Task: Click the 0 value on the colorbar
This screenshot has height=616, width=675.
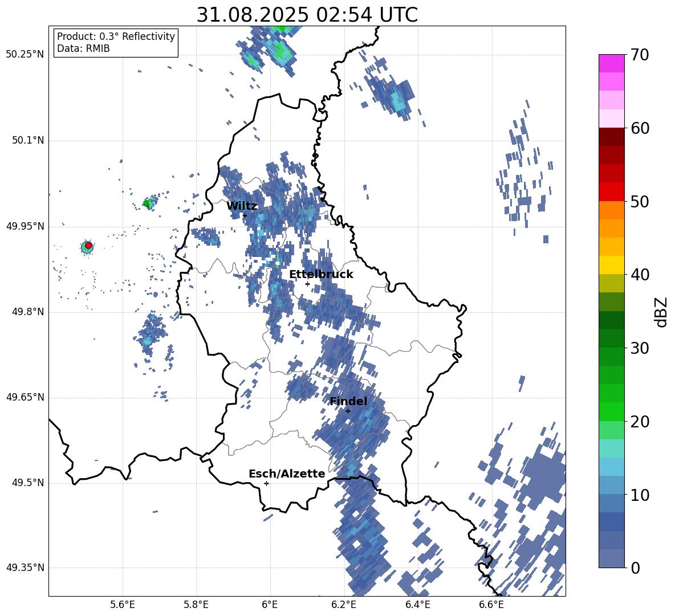Action: (x=635, y=568)
